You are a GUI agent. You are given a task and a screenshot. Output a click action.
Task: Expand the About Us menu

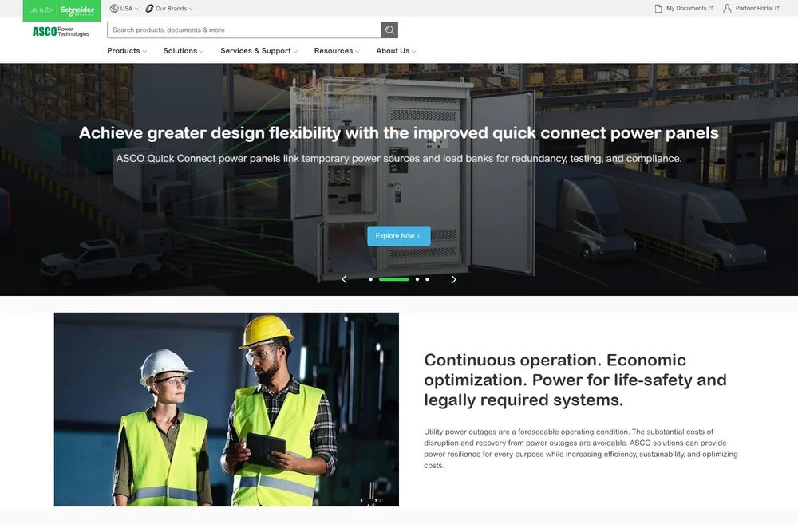(396, 51)
